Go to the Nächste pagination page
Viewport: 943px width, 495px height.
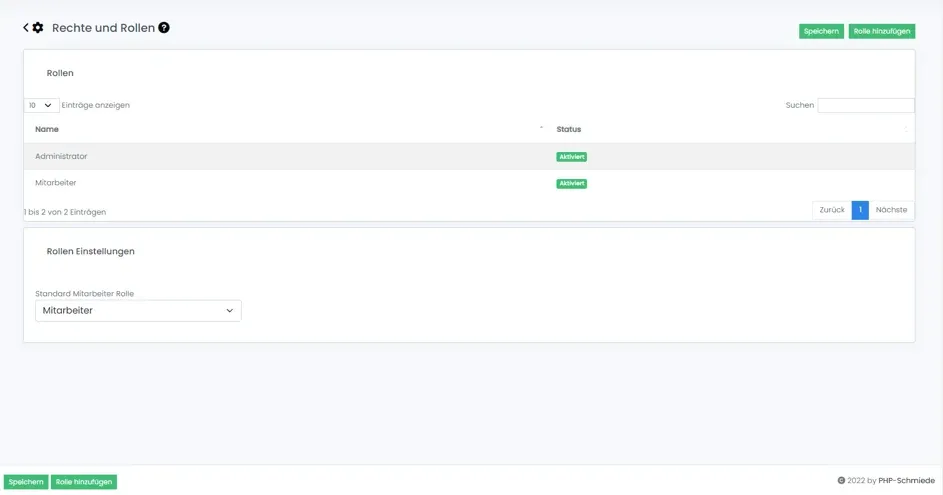[891, 210]
